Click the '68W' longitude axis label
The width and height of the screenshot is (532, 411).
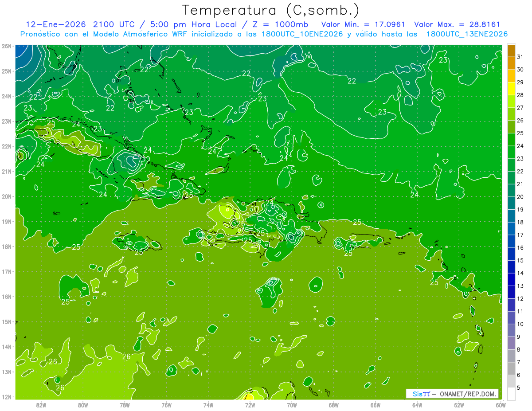pyautogui.click(x=334, y=405)
